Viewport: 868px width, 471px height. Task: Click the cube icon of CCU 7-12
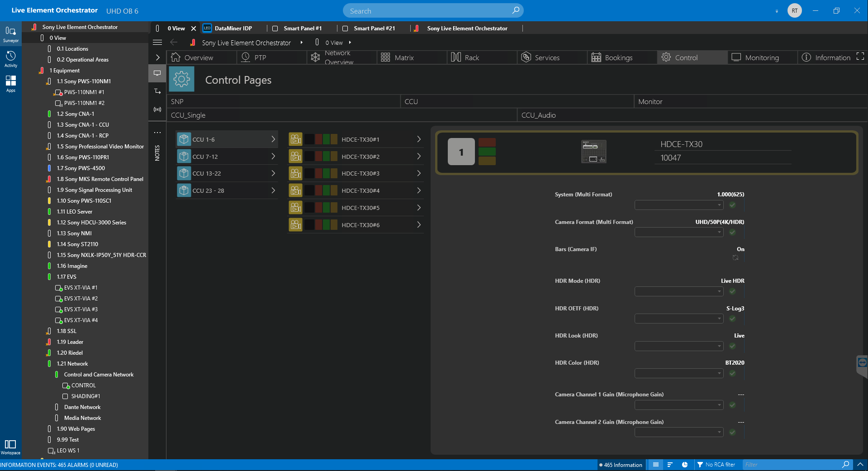pyautogui.click(x=184, y=157)
